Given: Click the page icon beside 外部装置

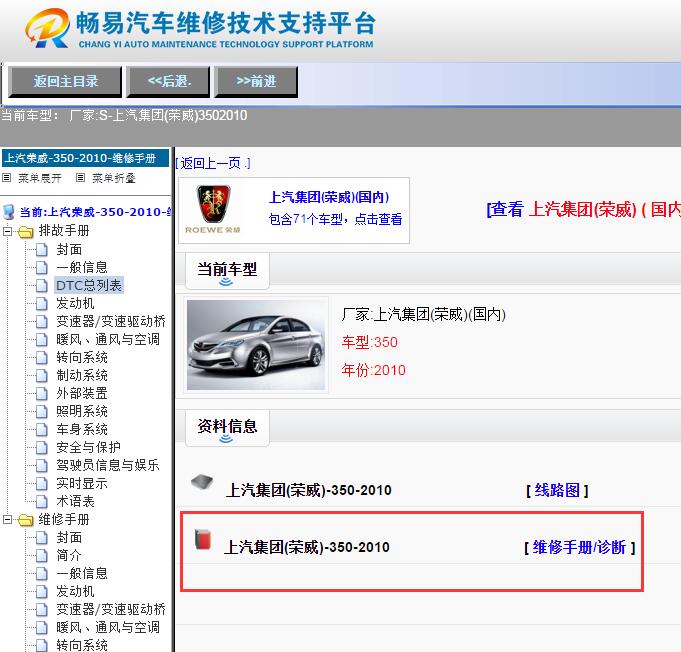Looking at the screenshot, I should tap(42, 393).
